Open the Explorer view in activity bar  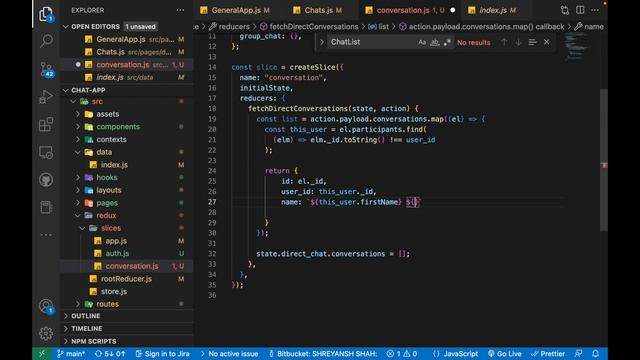point(46,14)
